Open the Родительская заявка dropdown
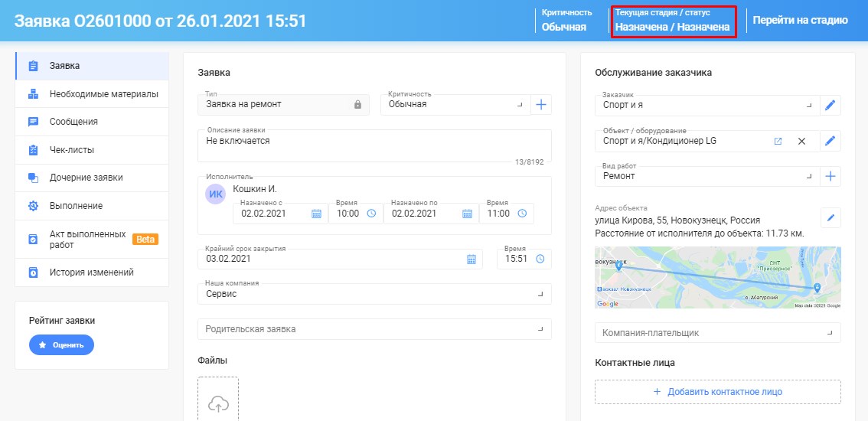 pyautogui.click(x=374, y=329)
